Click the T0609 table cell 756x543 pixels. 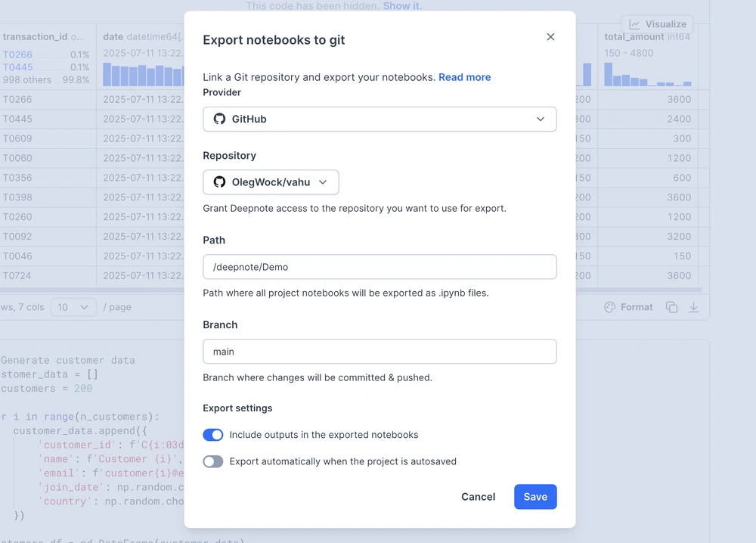[x=48, y=138]
